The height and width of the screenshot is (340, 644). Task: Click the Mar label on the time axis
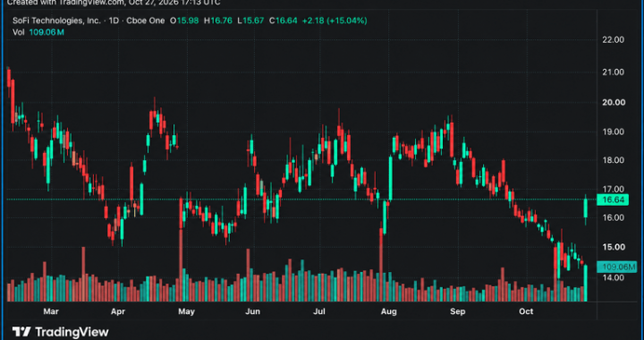(51, 311)
